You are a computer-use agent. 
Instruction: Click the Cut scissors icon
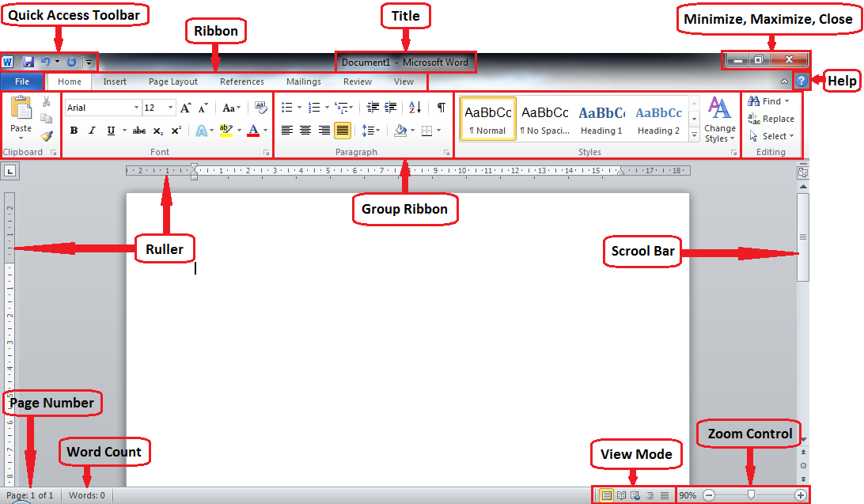pos(46,101)
